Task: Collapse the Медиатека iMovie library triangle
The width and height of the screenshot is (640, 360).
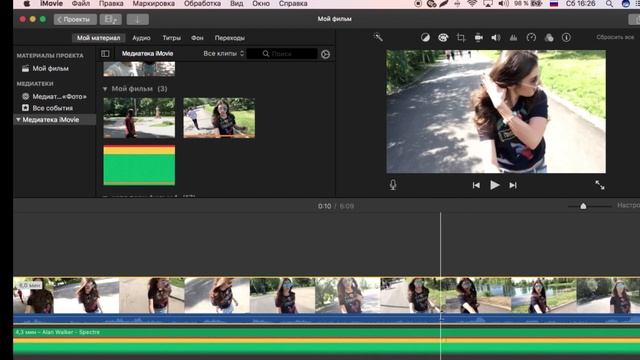Action: point(18,120)
